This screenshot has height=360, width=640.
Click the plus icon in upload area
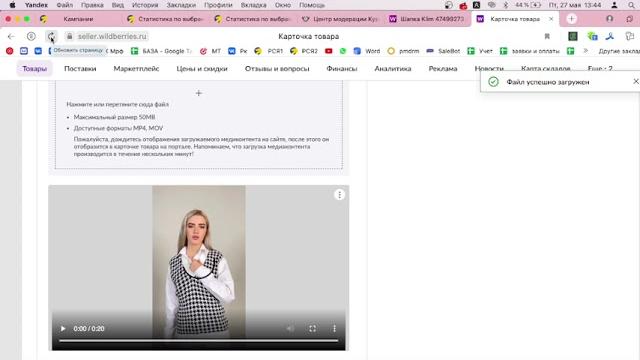199,93
